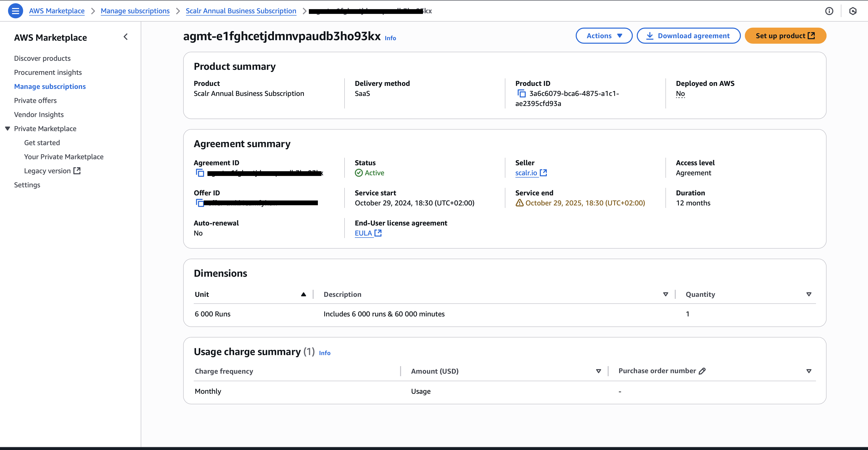Open the hamburger navigation menu icon

click(x=15, y=11)
